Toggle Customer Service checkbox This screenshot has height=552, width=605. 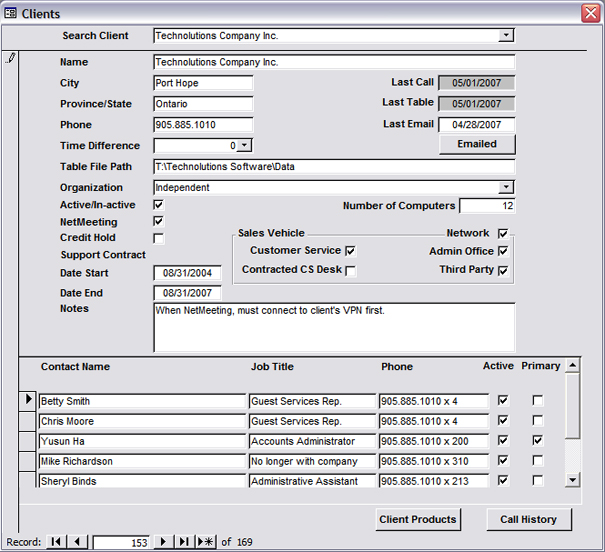pos(350,251)
